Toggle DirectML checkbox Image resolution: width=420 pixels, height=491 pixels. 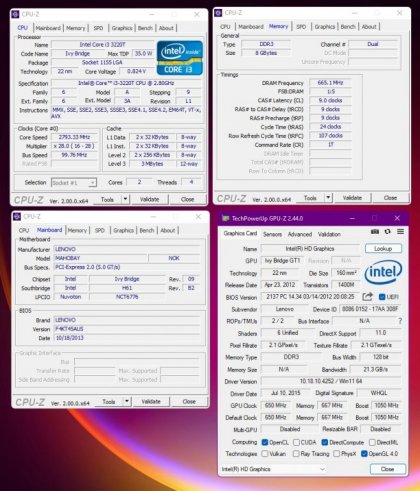372,442
